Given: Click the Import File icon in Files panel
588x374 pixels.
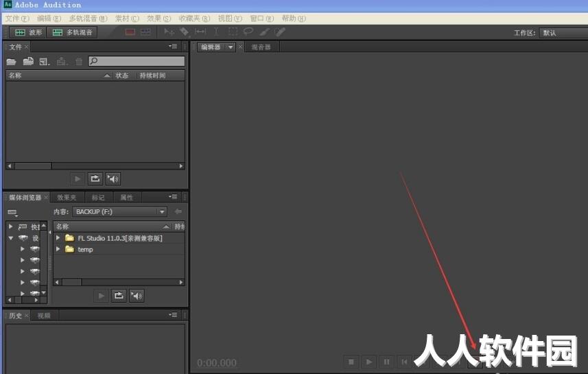Looking at the screenshot, I should click(28, 61).
